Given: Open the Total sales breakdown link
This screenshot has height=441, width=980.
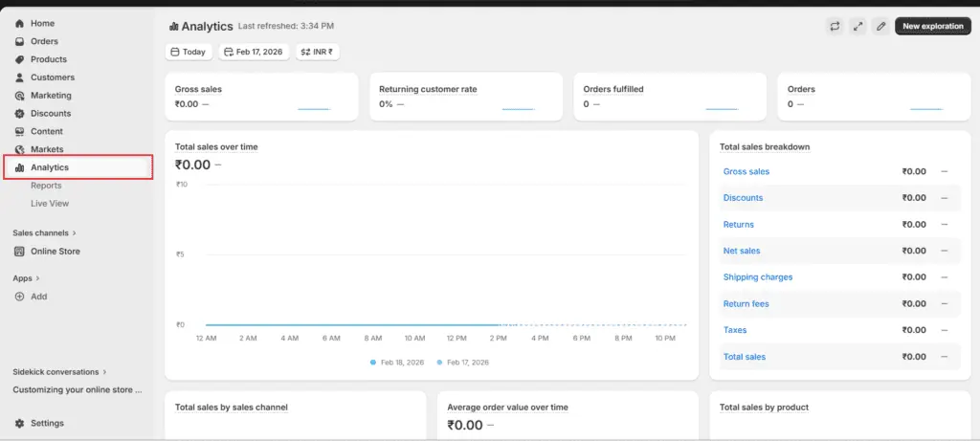Looking at the screenshot, I should click(745, 358).
